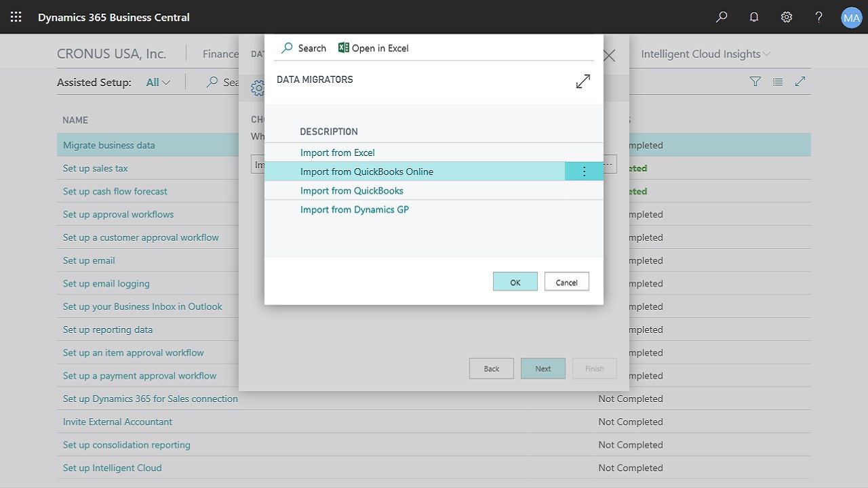Image resolution: width=868 pixels, height=488 pixels.
Task: Open Set up sales tax
Action: pyautogui.click(x=96, y=168)
